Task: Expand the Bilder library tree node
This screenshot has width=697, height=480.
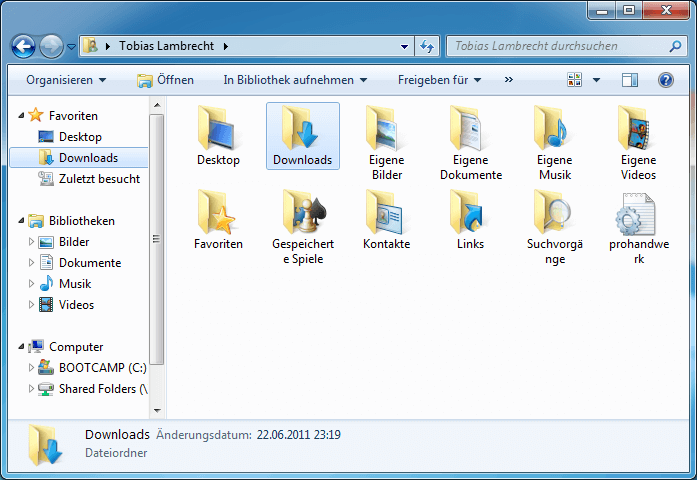Action: click(31, 242)
